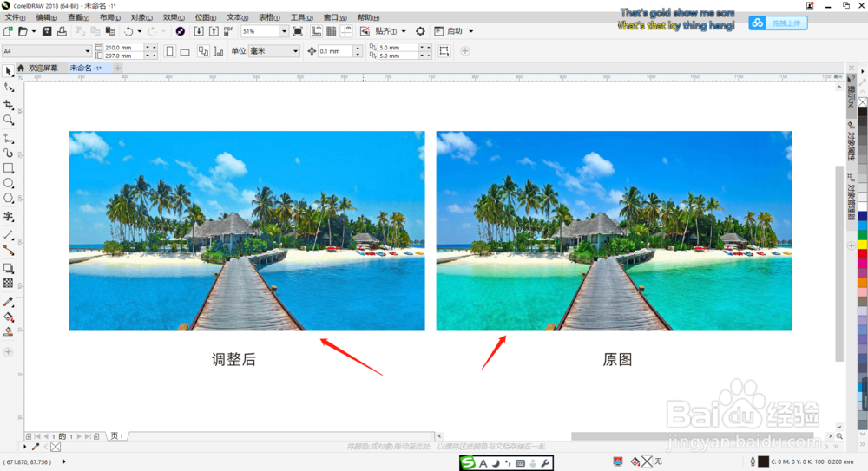Pick the yellow palette swatch
The width and height of the screenshot is (868, 471).
(x=863, y=245)
